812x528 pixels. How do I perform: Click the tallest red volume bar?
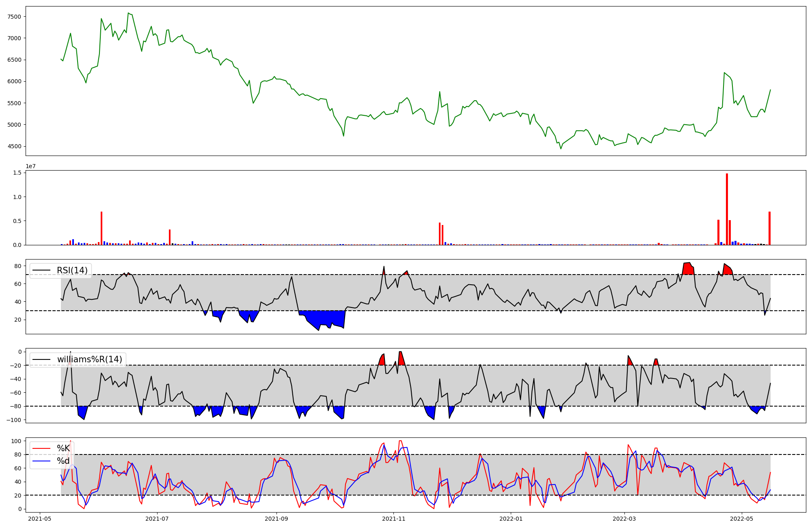(x=727, y=209)
